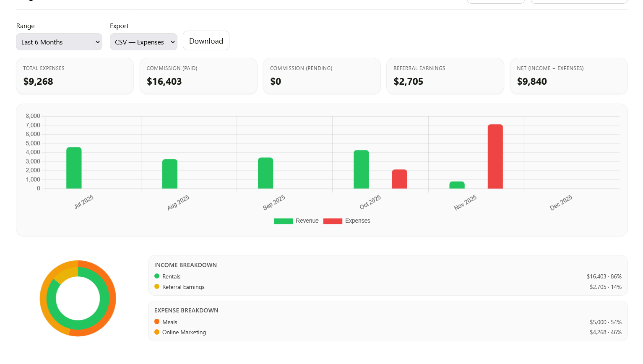Click the orange dot next to Meals

[x=156, y=322]
